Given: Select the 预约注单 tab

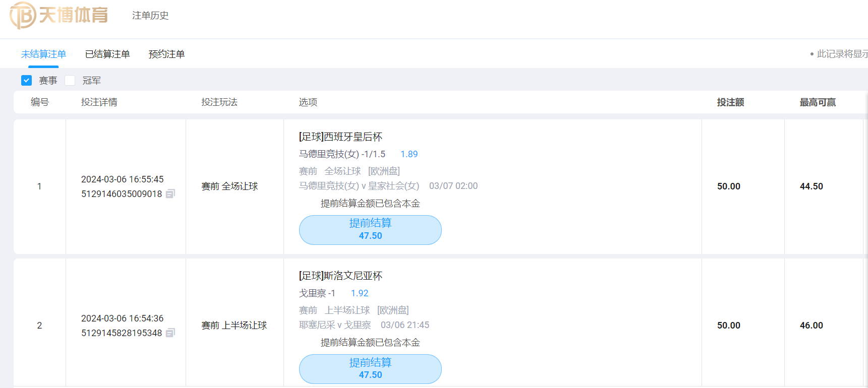Looking at the screenshot, I should click(x=166, y=54).
